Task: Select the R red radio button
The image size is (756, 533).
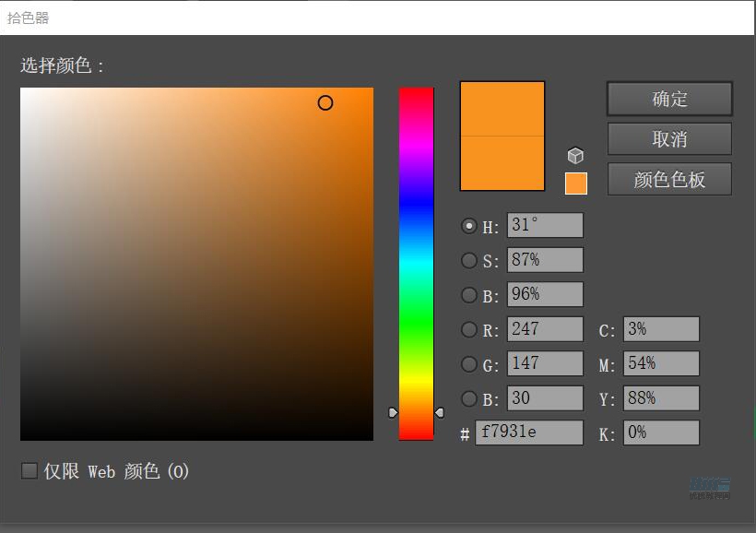Action: [468, 329]
